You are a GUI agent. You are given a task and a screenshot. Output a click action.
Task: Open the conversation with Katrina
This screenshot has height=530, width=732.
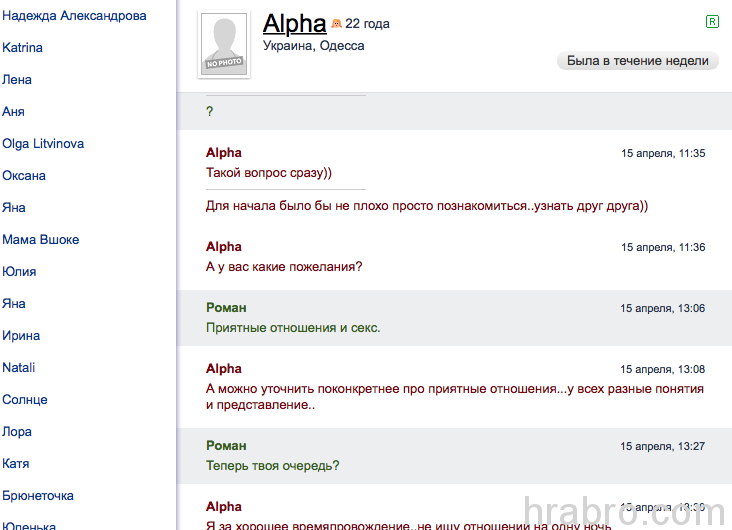click(22, 48)
